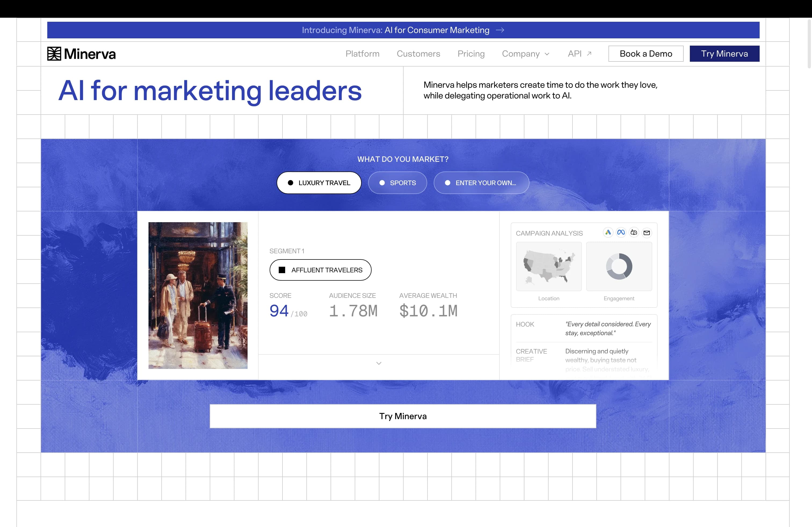This screenshot has width=812, height=527.
Task: Select the direct mail mailbox icon
Action: [634, 232]
